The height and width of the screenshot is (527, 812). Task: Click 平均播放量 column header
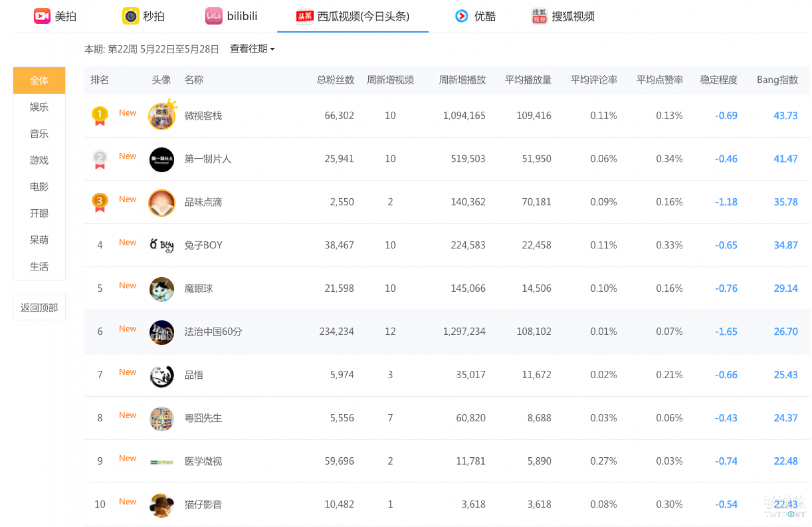(x=528, y=80)
